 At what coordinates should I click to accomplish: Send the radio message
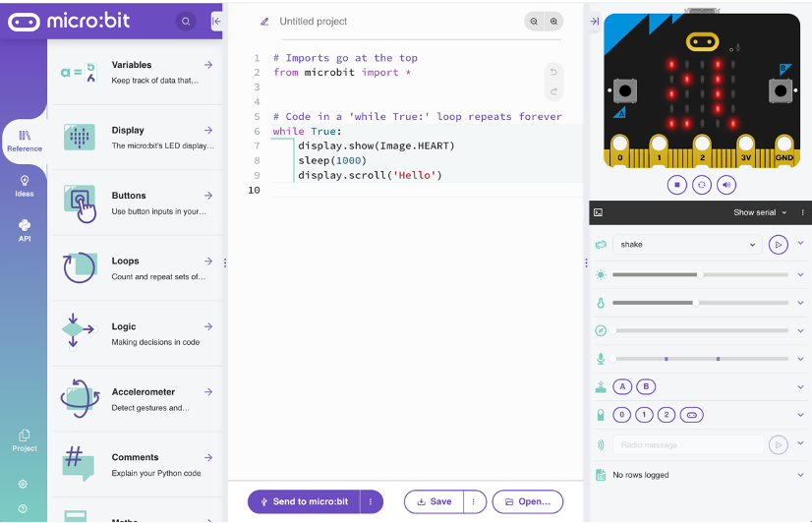point(779,444)
